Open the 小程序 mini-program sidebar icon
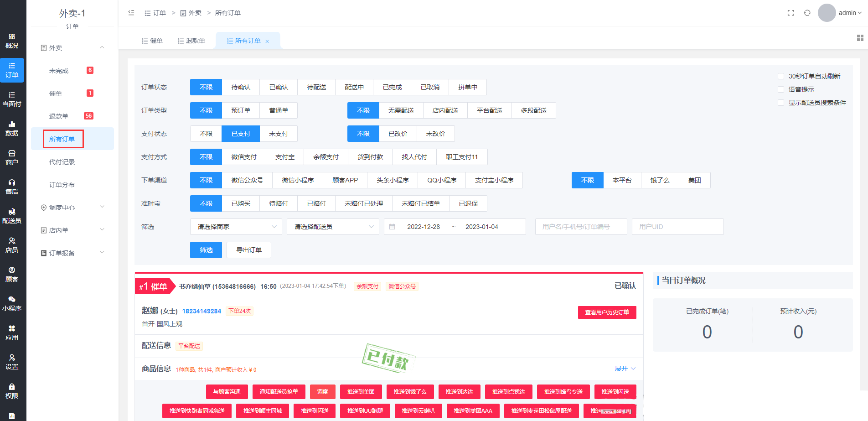This screenshot has height=421, width=868. pos(12,304)
